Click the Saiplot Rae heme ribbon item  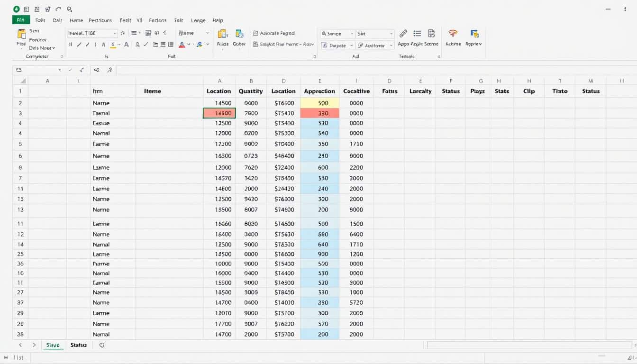coord(283,44)
